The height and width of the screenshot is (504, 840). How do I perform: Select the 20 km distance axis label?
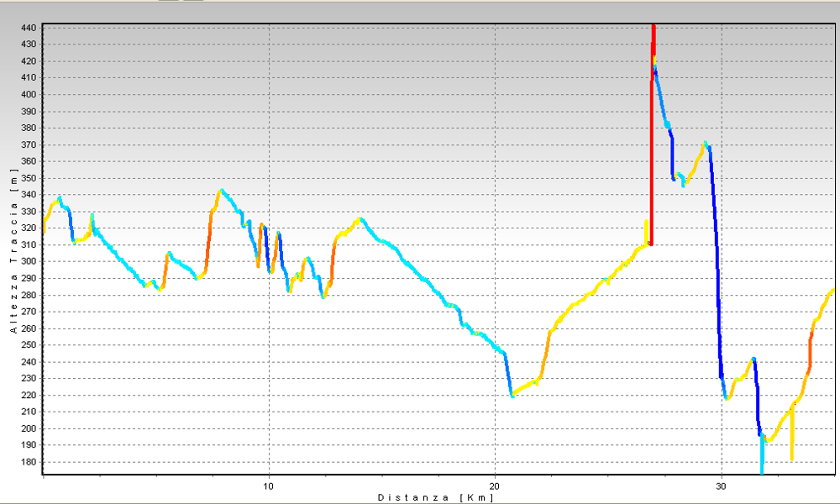[495, 486]
